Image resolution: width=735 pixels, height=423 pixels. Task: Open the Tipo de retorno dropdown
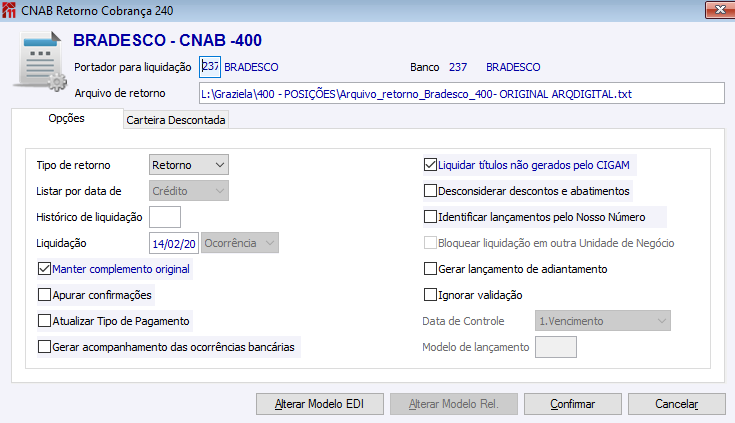coord(189,165)
